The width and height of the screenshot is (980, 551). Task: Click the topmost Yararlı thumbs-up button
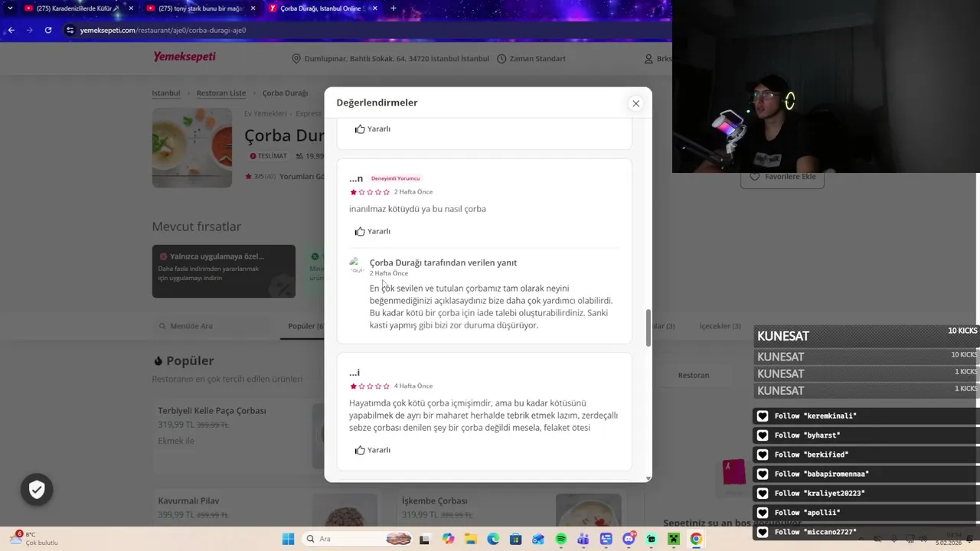(x=373, y=129)
